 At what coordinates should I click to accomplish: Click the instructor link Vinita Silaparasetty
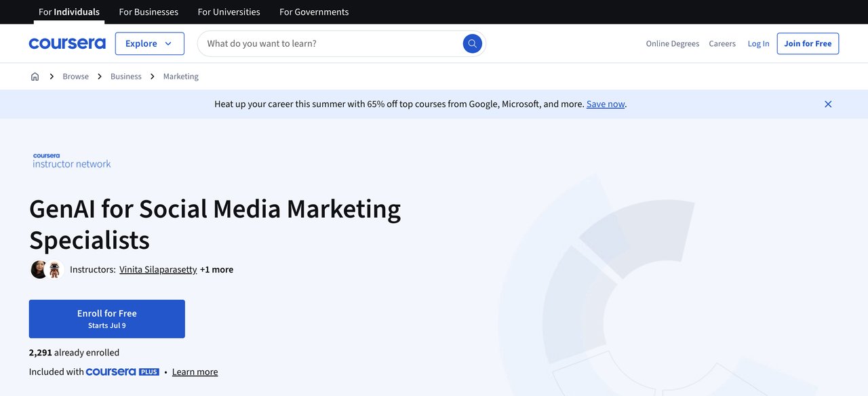pos(157,269)
